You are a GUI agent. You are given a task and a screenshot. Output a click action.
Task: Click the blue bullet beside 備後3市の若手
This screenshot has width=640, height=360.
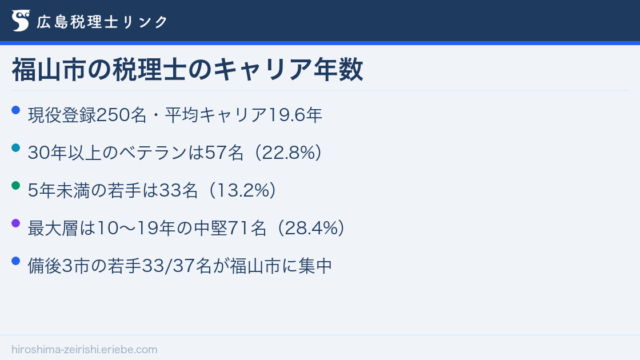coord(16,261)
